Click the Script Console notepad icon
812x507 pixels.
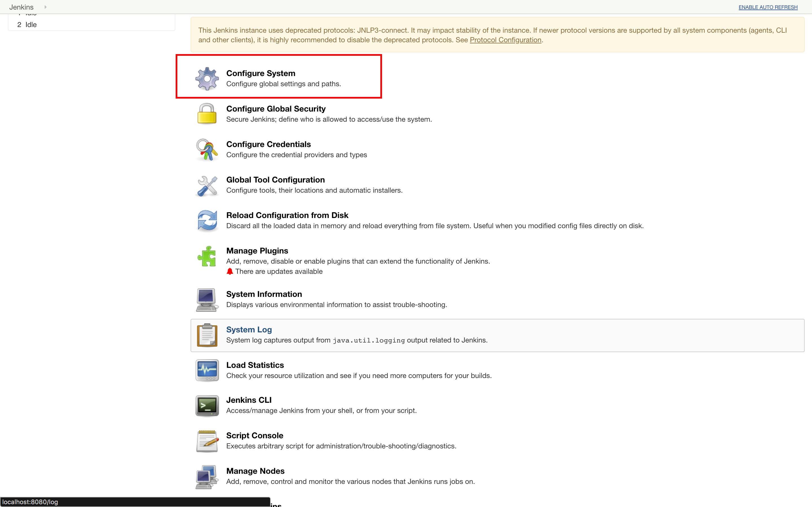pyautogui.click(x=207, y=441)
